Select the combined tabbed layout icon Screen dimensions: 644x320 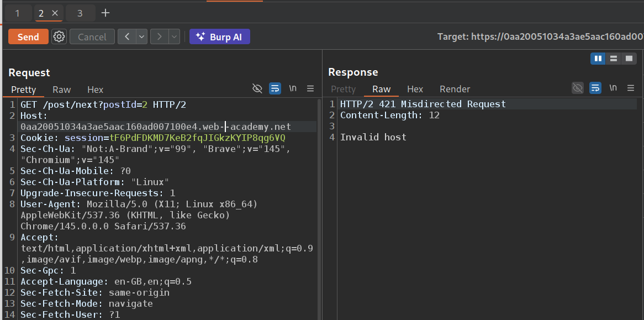(629, 59)
